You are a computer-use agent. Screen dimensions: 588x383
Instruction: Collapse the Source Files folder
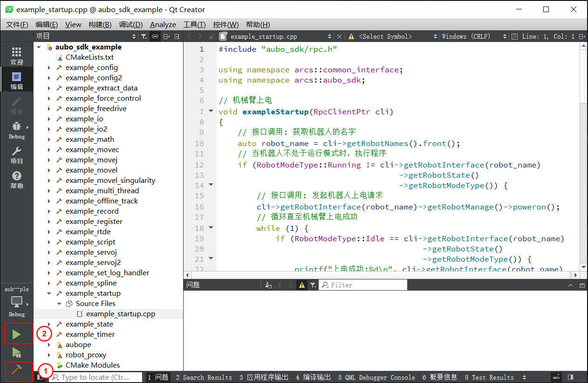click(x=59, y=304)
